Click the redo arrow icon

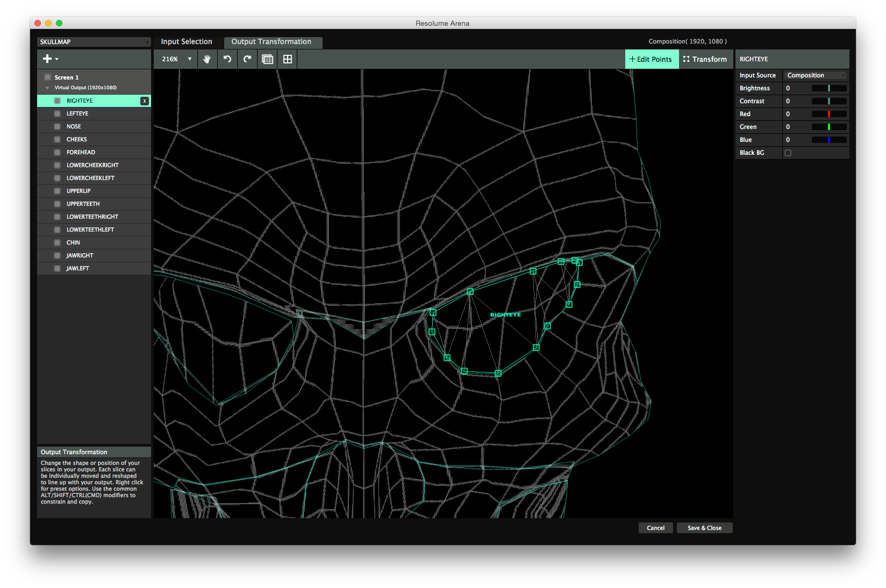[247, 59]
